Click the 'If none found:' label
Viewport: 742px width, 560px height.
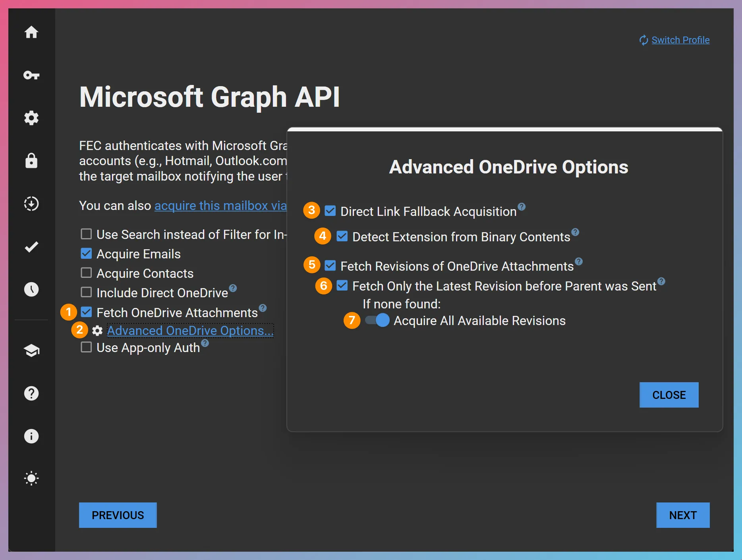(x=402, y=304)
